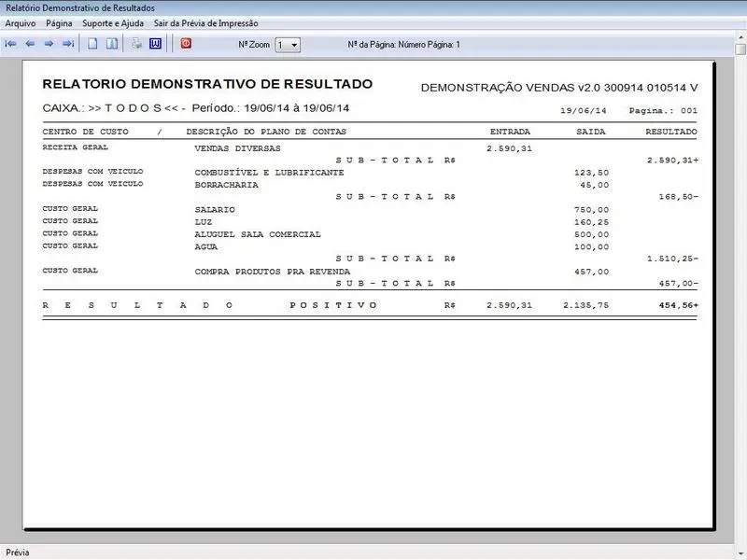The width and height of the screenshot is (747, 560).
Task: Click the report title heading text
Action: (x=207, y=84)
